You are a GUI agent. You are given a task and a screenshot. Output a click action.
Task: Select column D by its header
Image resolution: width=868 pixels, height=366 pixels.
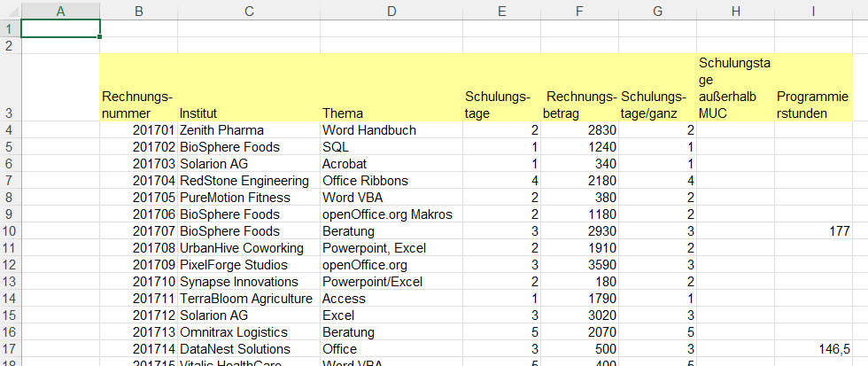point(390,11)
